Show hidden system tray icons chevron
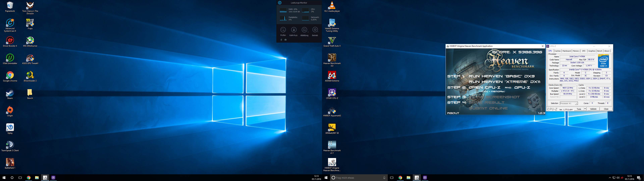Image resolution: width=644 pixels, height=181 pixels. click(610, 178)
